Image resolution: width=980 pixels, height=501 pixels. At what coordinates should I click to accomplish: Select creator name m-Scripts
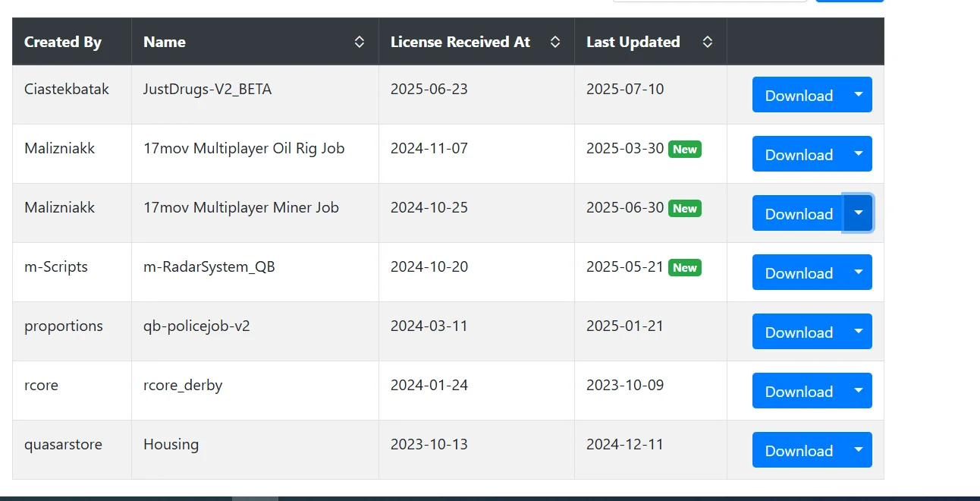click(56, 266)
